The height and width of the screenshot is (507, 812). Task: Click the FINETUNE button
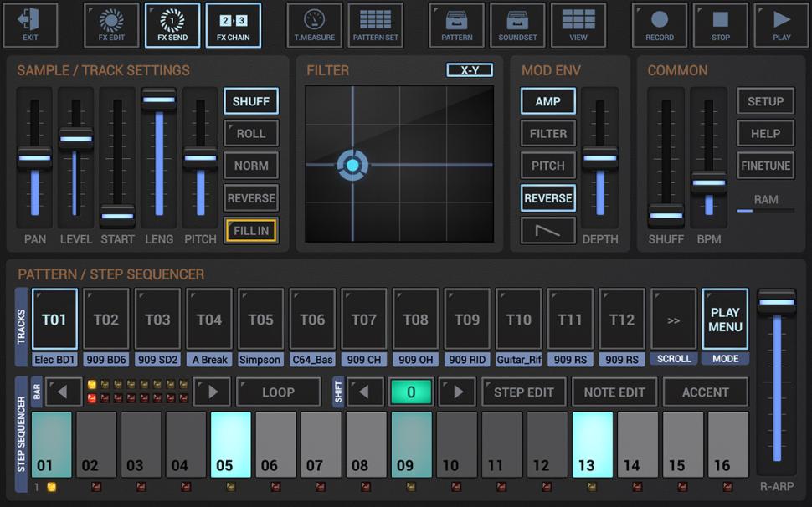click(x=765, y=166)
